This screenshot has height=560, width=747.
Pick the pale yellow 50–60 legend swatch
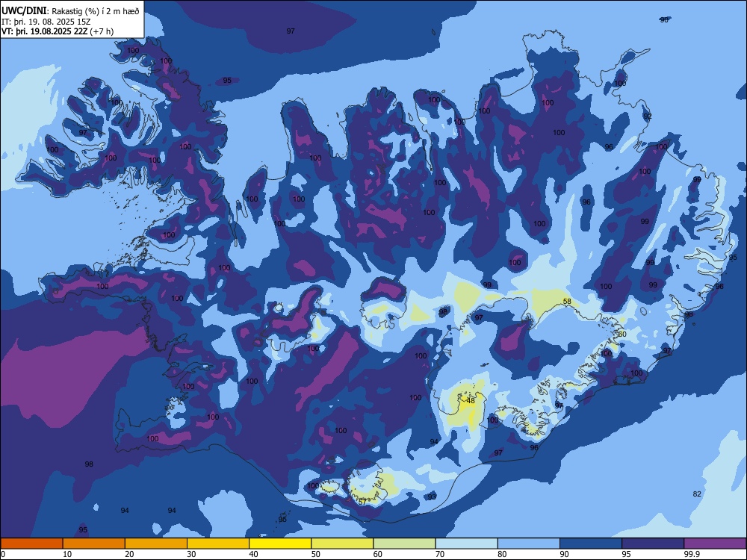[342, 544]
